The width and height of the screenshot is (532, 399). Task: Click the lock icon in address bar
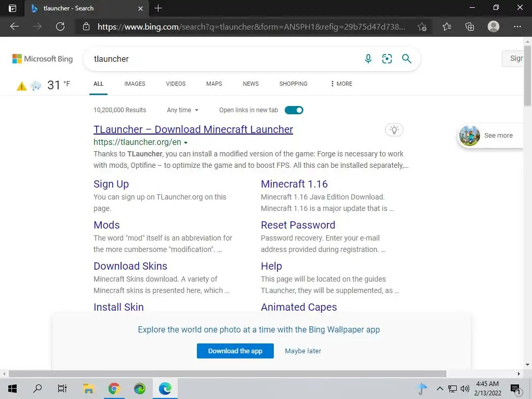pos(86,26)
